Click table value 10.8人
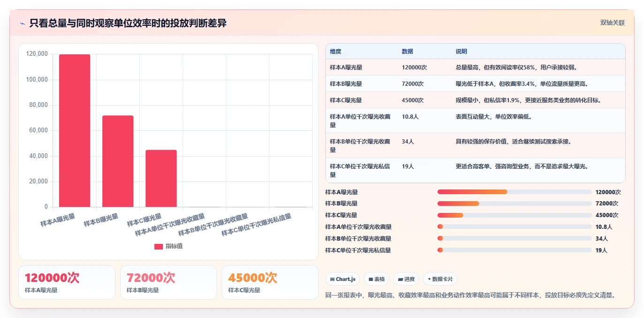This screenshot has height=318, width=644. click(409, 117)
